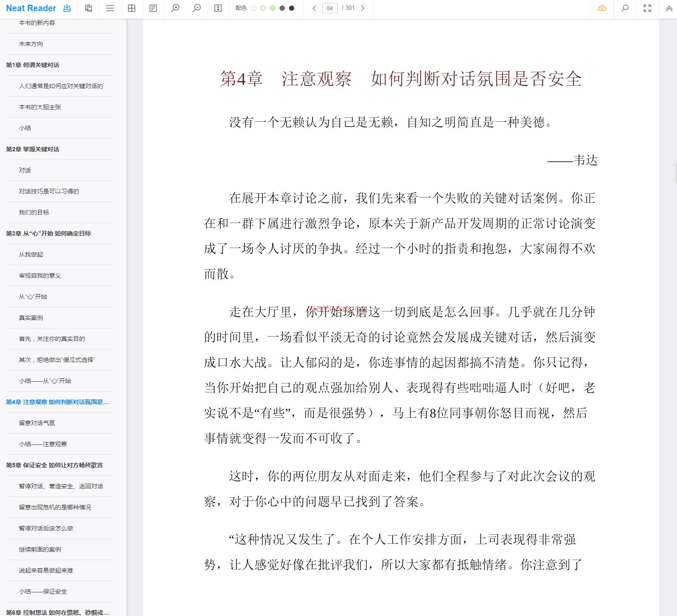Open 真实案例 section
Image resolution: width=677 pixels, height=616 pixels.
pos(31,318)
